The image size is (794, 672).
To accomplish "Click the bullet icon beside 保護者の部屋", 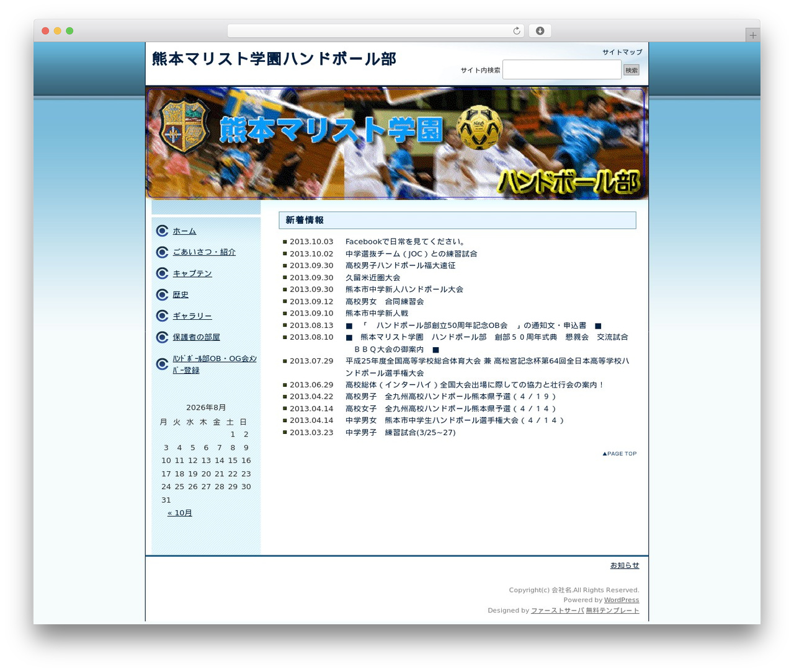I will [x=163, y=337].
